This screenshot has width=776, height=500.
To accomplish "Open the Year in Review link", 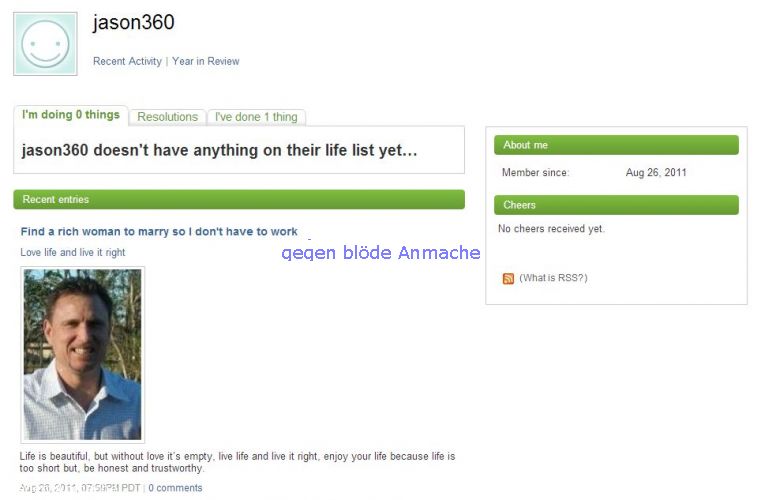I will [x=206, y=61].
